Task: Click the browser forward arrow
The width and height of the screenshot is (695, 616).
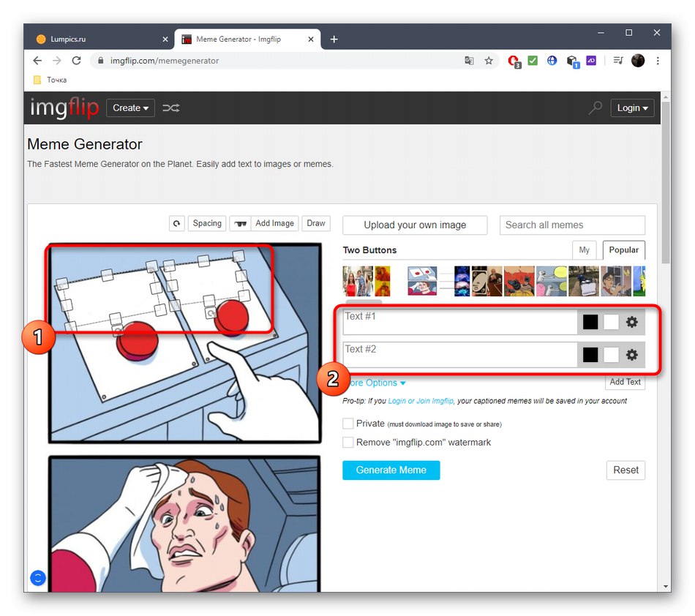Action: click(57, 61)
